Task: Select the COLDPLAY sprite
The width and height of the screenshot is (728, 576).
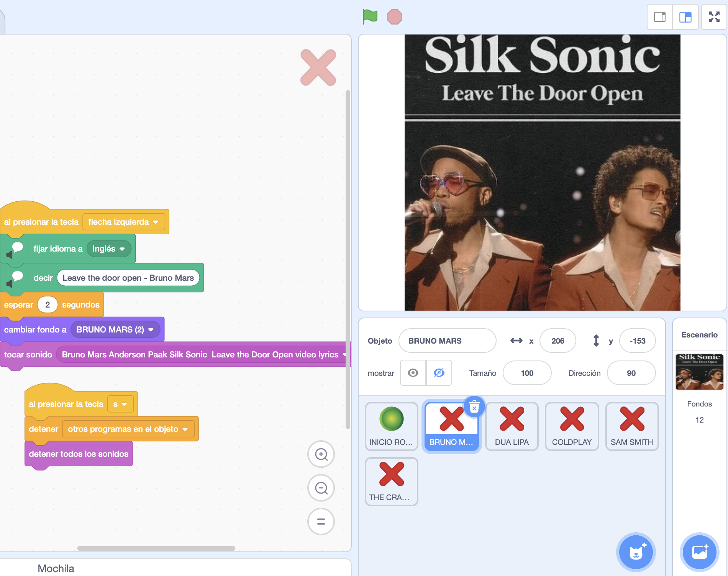Action: pyautogui.click(x=572, y=426)
